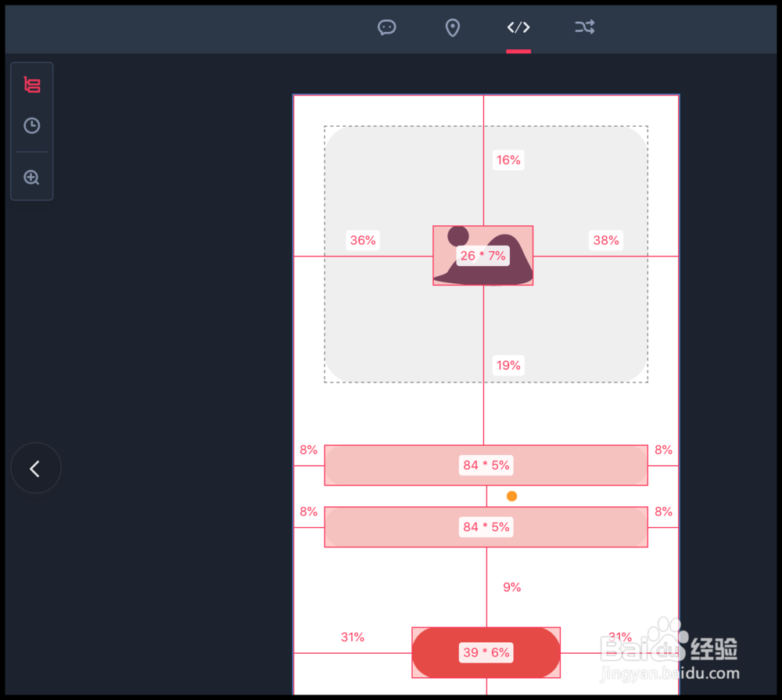This screenshot has height=700, width=782.
Task: Open the version history clock icon
Action: (x=31, y=125)
